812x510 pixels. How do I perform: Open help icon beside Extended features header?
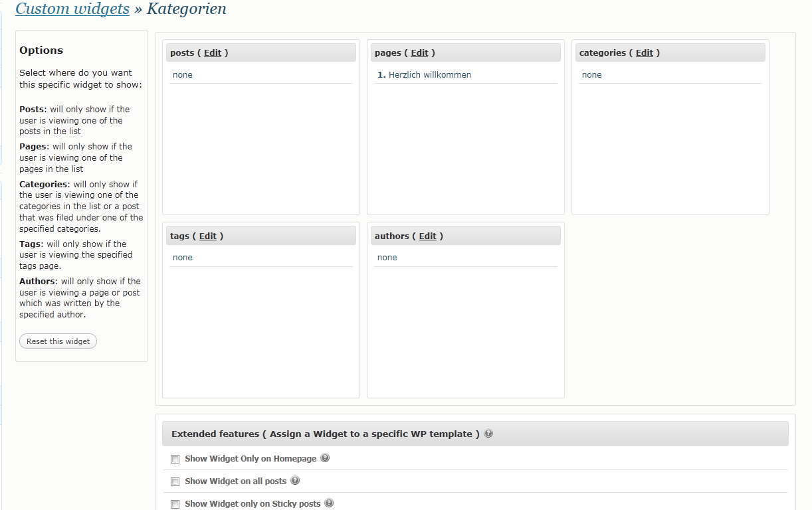tap(488, 434)
